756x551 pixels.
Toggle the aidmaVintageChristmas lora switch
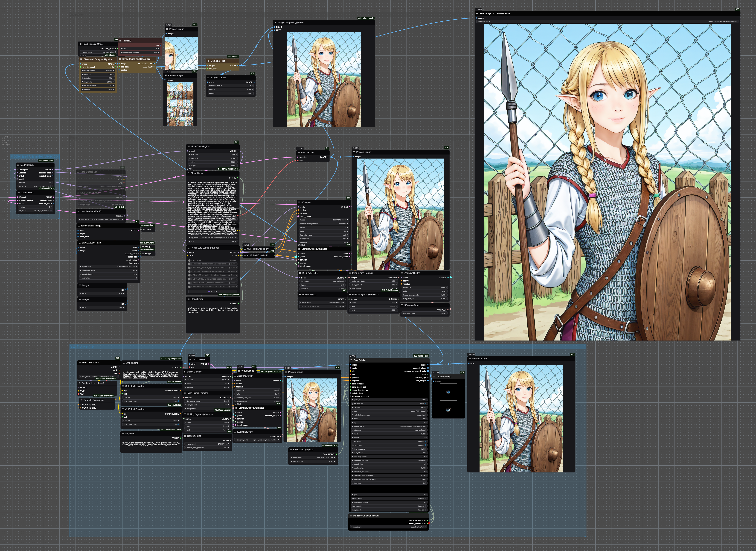(x=190, y=272)
